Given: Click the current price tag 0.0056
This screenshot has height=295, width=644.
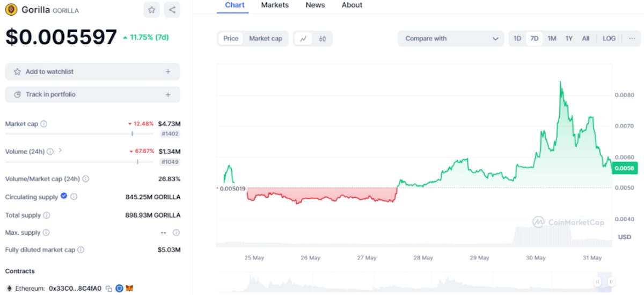Looking at the screenshot, I should (624, 168).
